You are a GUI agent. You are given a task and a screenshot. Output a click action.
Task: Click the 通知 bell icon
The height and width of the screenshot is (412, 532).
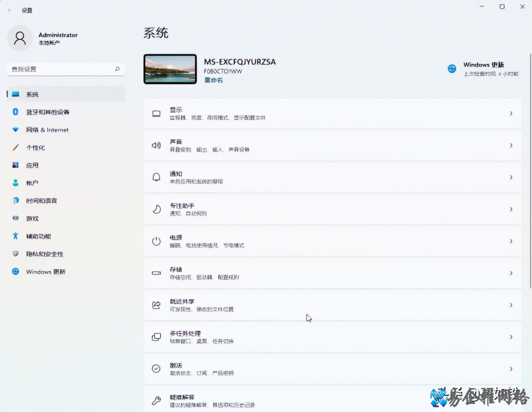[x=156, y=177]
